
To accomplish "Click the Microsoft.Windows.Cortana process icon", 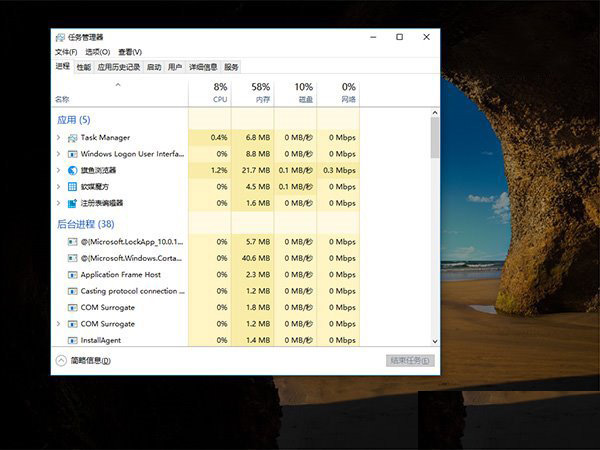I will (72, 258).
